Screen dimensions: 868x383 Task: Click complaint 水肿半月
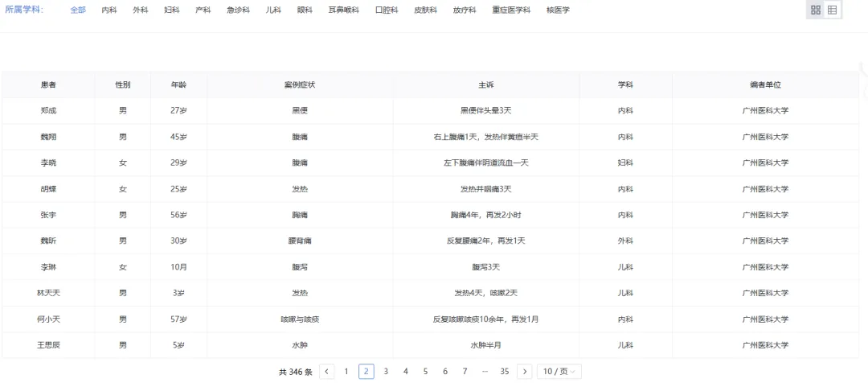[x=486, y=345]
